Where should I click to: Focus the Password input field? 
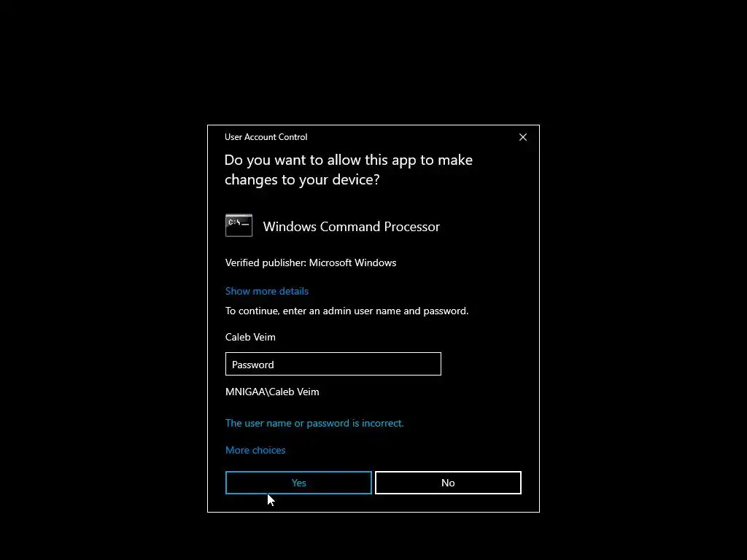click(333, 365)
